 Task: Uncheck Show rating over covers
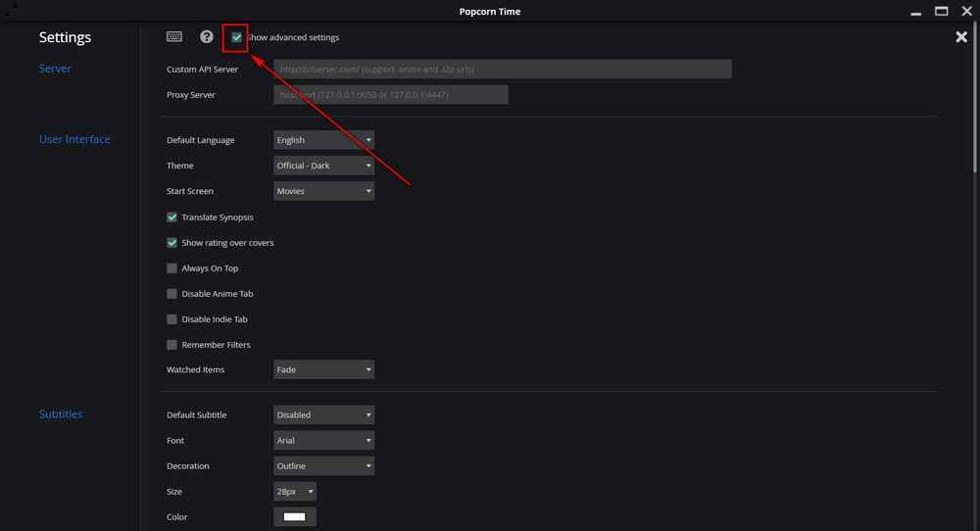coord(171,242)
